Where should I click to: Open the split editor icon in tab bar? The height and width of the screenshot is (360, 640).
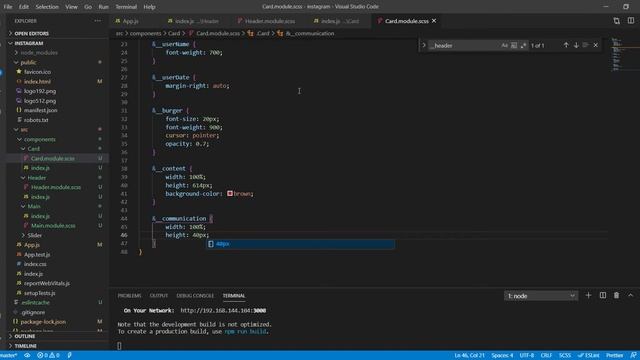coord(631,21)
